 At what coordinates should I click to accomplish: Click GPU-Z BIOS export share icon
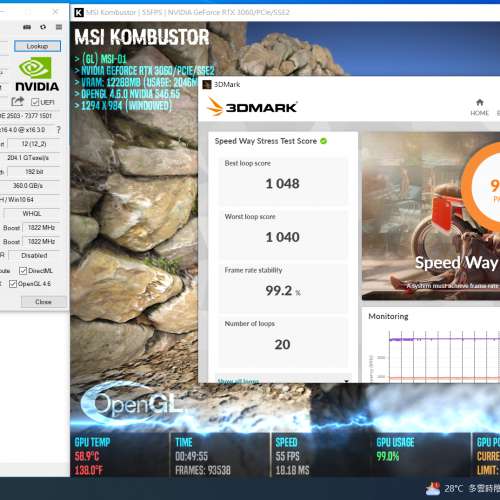pyautogui.click(x=17, y=101)
